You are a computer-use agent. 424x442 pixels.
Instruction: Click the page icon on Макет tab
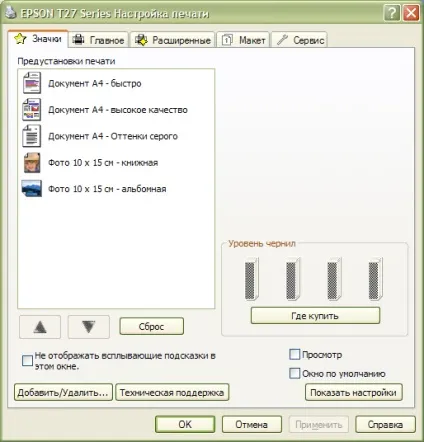click(227, 40)
